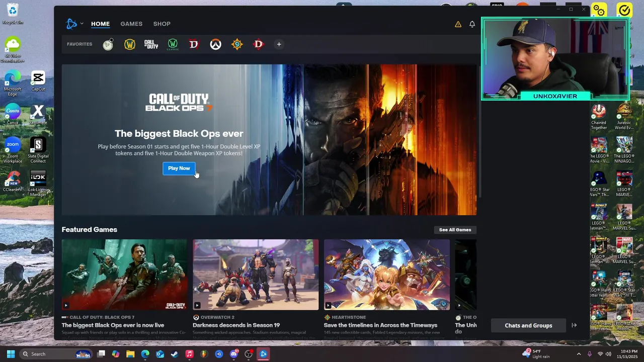This screenshot has width=644, height=362.
Task: Open Outlook from the taskbar
Action: click(x=159, y=354)
